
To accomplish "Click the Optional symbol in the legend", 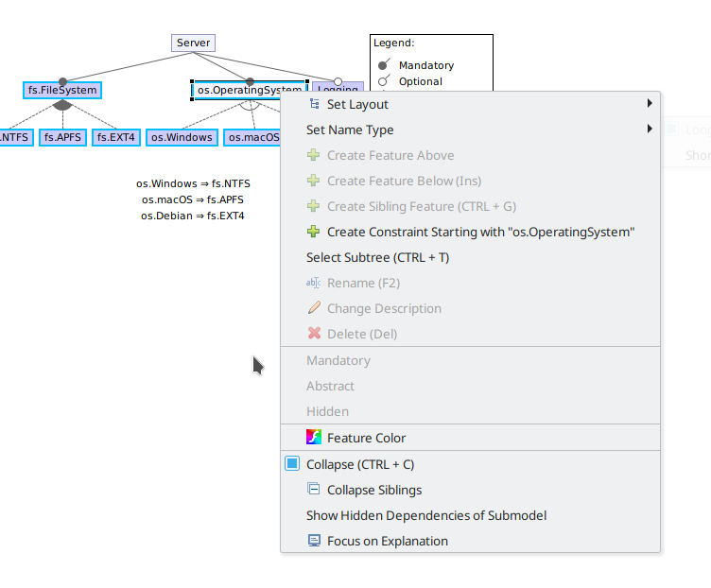I will click(x=384, y=80).
